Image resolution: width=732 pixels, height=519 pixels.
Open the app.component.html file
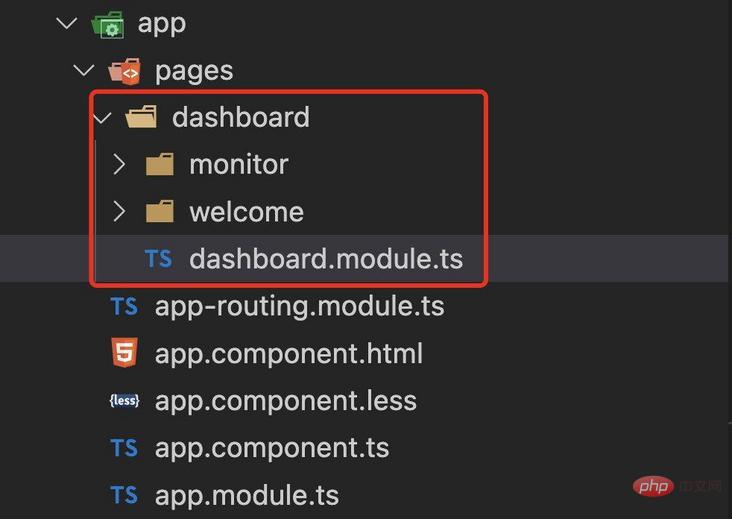point(288,353)
